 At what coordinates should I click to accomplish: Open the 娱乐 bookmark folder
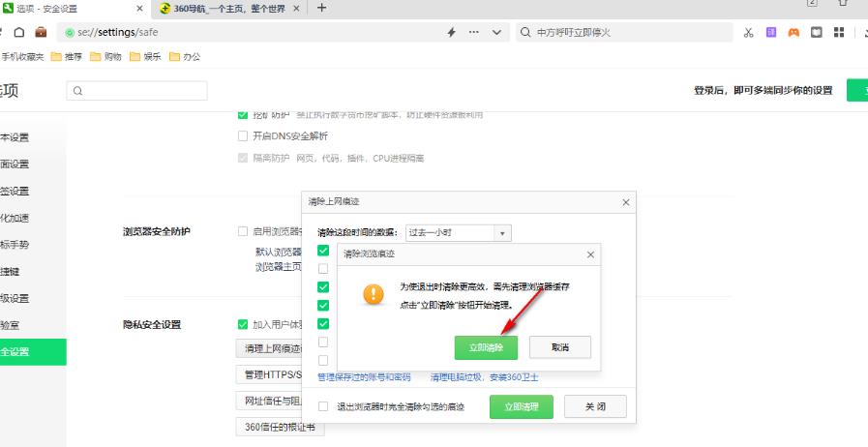coord(145,56)
